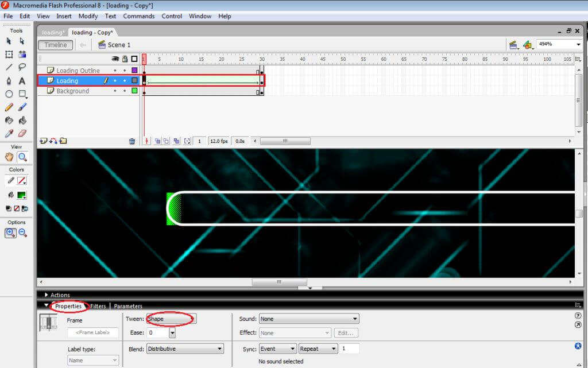The height and width of the screenshot is (368, 588).
Task: Delete the selected layer using the trash icon
Action: (x=132, y=141)
